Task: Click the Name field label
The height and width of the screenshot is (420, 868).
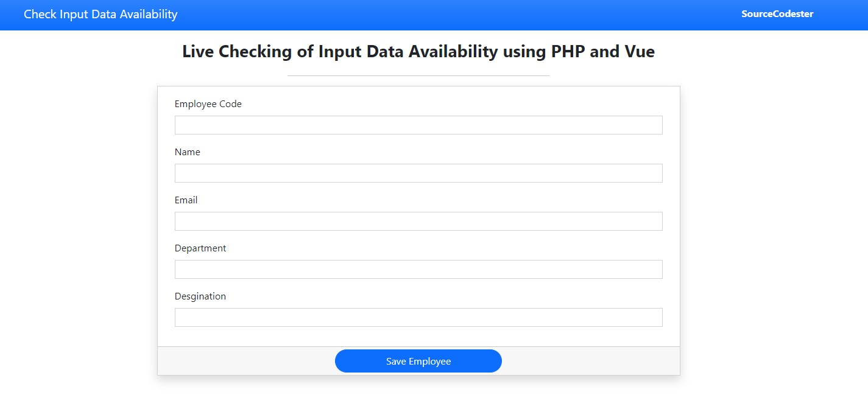Action: (x=187, y=152)
